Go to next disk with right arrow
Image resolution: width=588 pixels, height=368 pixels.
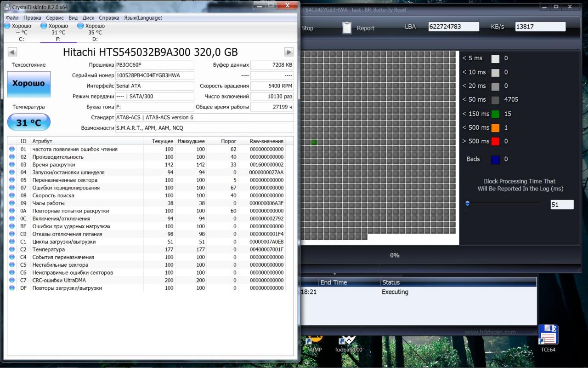(289, 52)
